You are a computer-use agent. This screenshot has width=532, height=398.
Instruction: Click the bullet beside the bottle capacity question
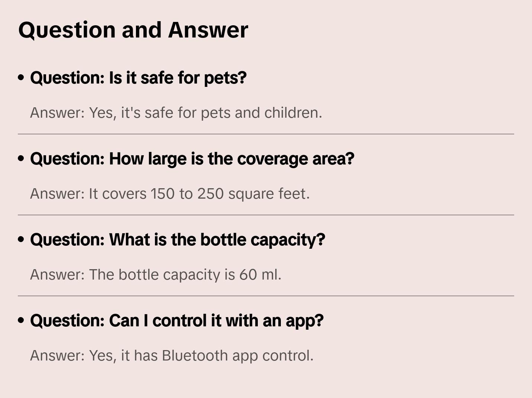point(21,239)
